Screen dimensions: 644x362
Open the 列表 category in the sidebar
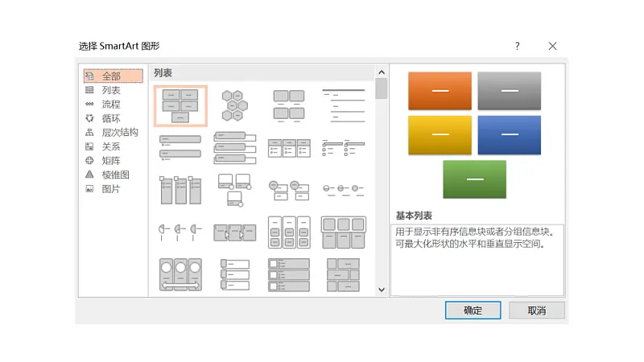click(113, 90)
